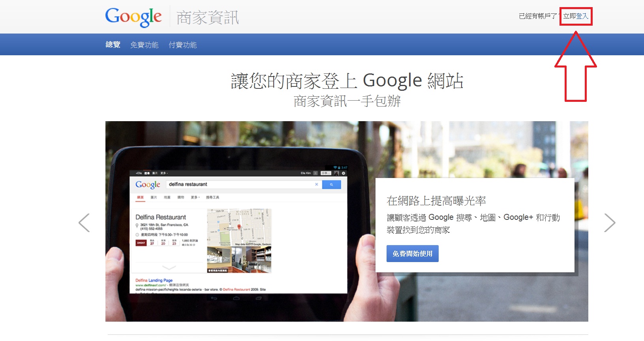
Task: Open the Delfina Landing Page search result
Action: (x=154, y=280)
